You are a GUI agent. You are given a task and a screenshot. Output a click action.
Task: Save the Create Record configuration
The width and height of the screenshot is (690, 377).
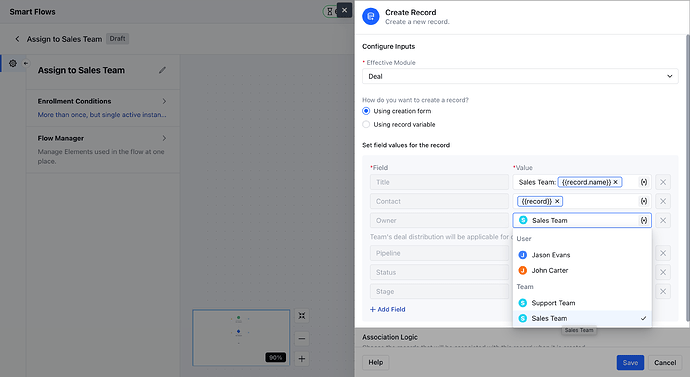point(630,362)
